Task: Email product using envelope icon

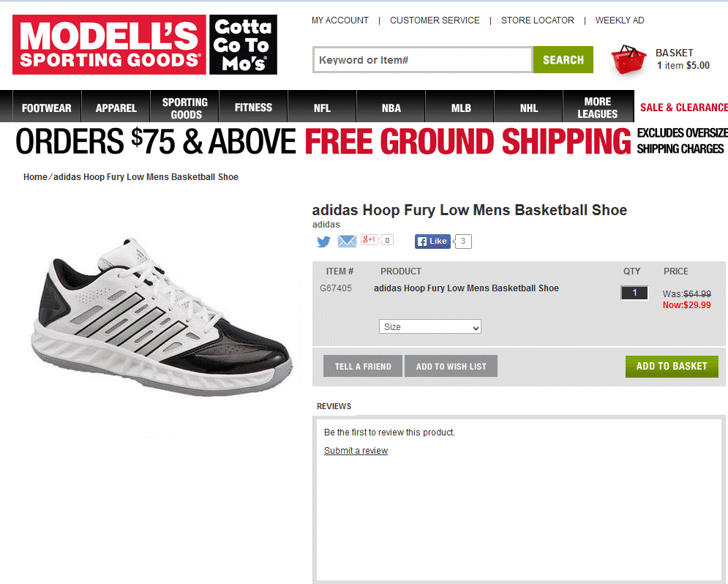Action: 347,242
